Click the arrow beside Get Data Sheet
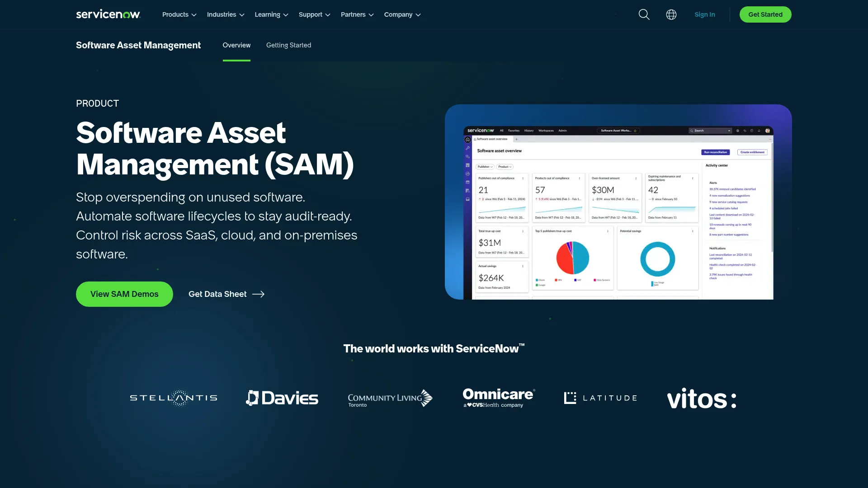This screenshot has width=868, height=488. (258, 294)
